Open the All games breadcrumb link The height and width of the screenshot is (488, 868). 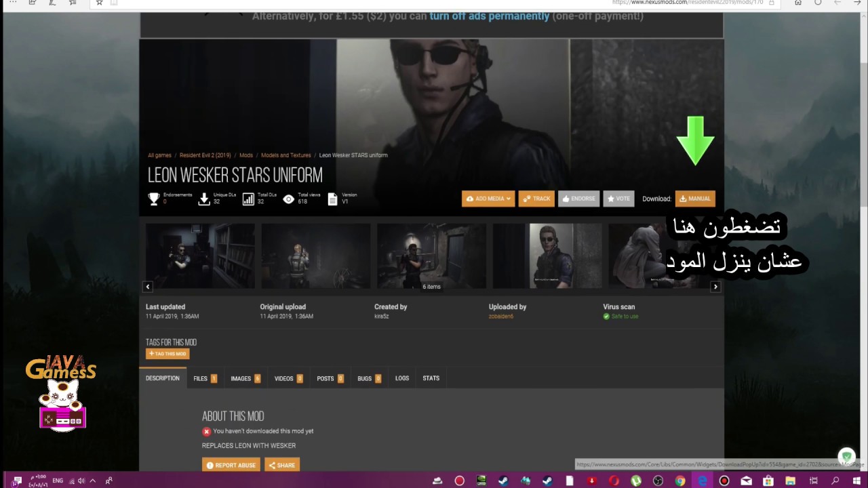pos(159,155)
